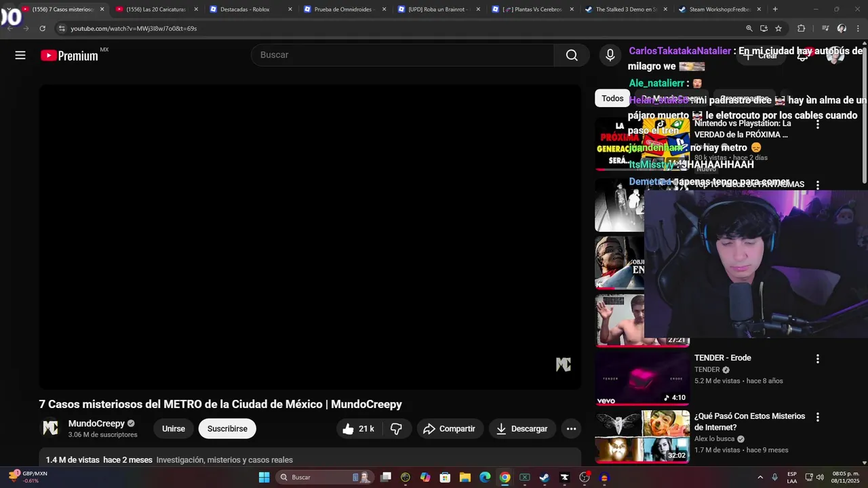The width and height of the screenshot is (868, 488).
Task: Open Steam from the taskbar
Action: 544,477
